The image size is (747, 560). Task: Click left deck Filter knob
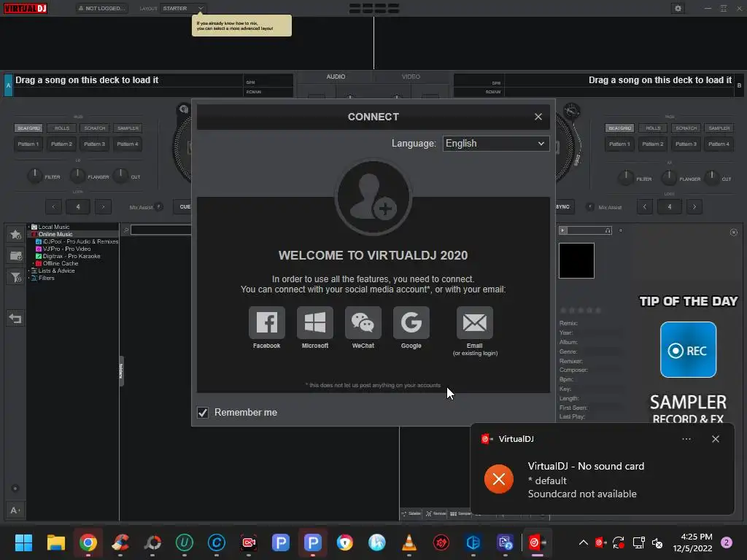click(x=35, y=176)
